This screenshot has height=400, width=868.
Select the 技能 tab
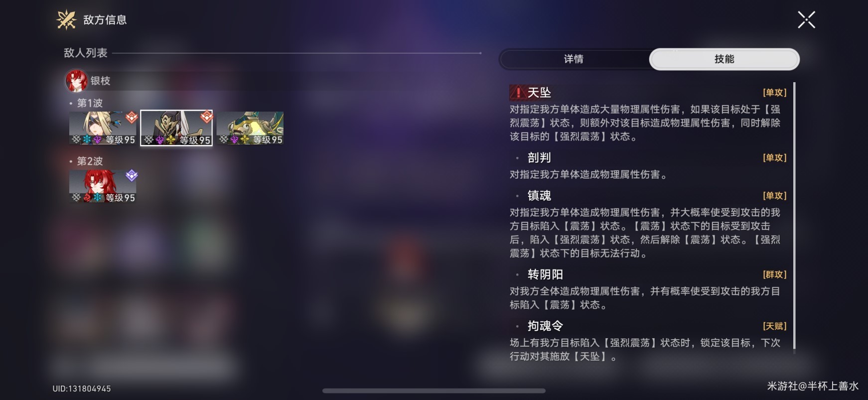coord(724,59)
